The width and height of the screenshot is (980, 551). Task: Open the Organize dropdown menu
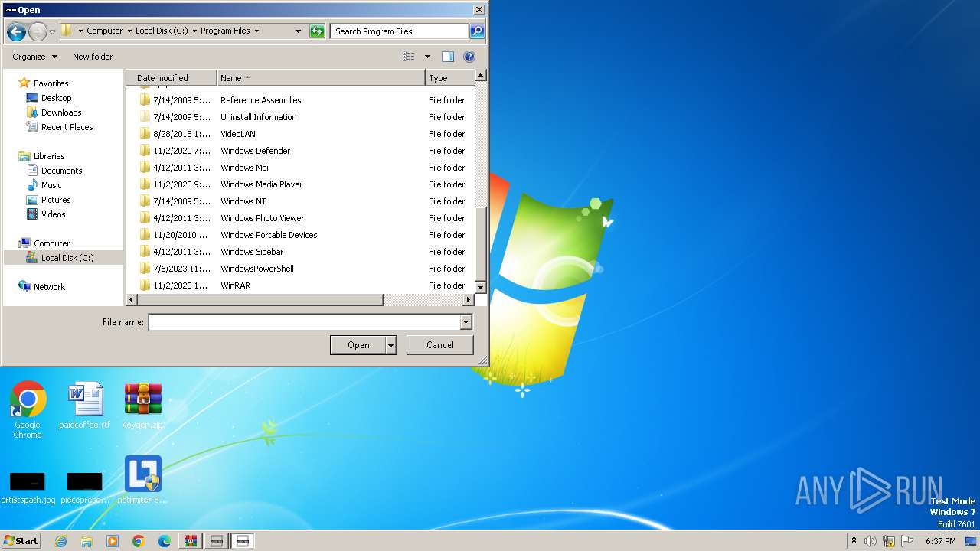click(x=34, y=57)
